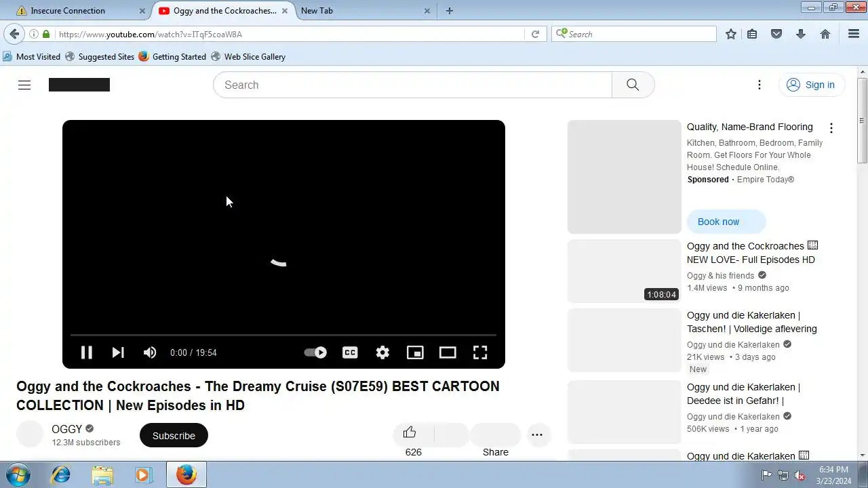This screenshot has width=868, height=488.
Task: Open more actions ellipsis below video
Action: pos(537,435)
